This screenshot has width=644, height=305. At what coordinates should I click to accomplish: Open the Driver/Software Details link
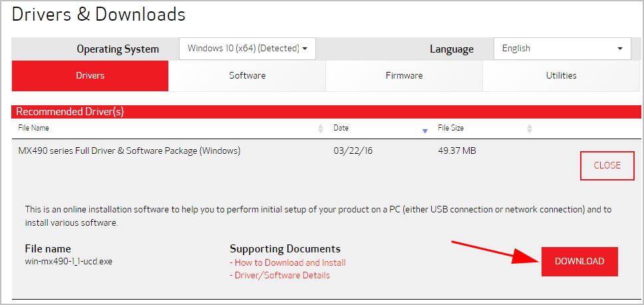coord(282,275)
